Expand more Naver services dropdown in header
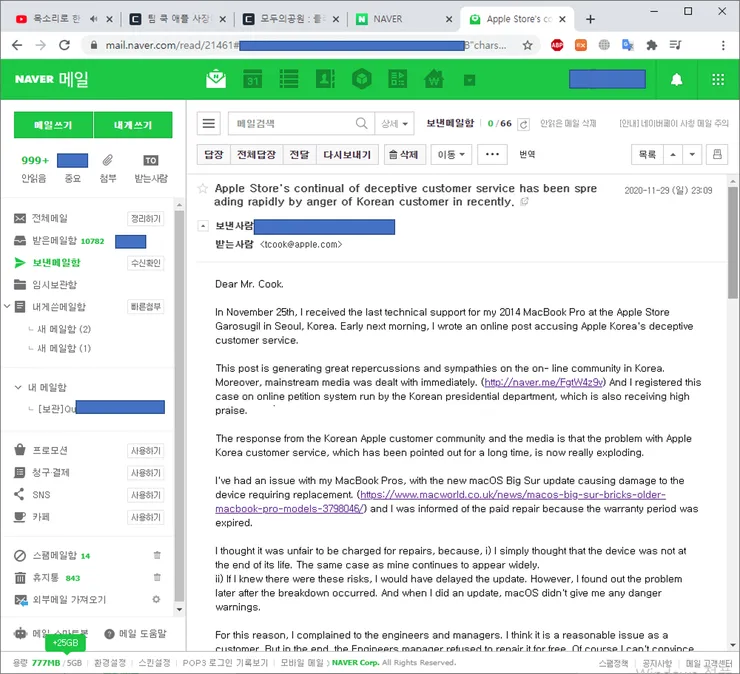740x674 pixels. (469, 80)
